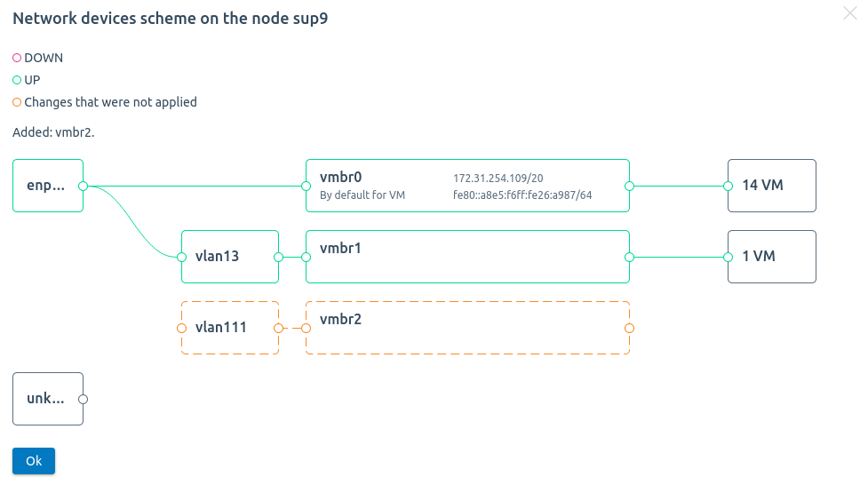Click the DOWN legend pink circle
Screen dimensions: 868x485
[x=17, y=58]
